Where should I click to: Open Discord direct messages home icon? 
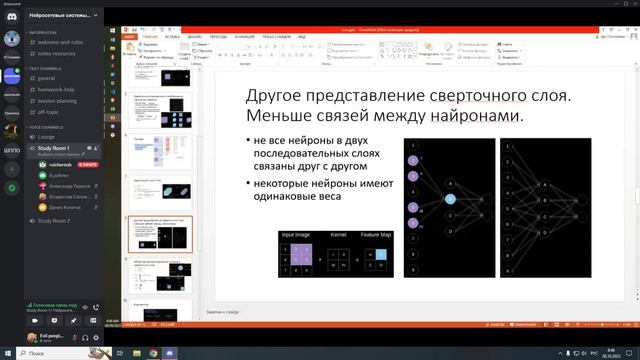pos(12,17)
